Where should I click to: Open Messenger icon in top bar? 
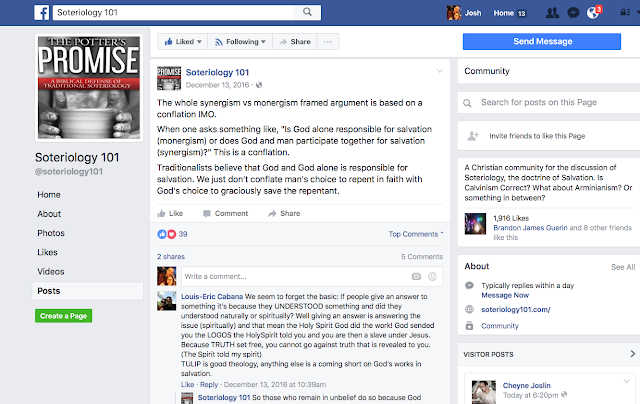click(x=573, y=13)
